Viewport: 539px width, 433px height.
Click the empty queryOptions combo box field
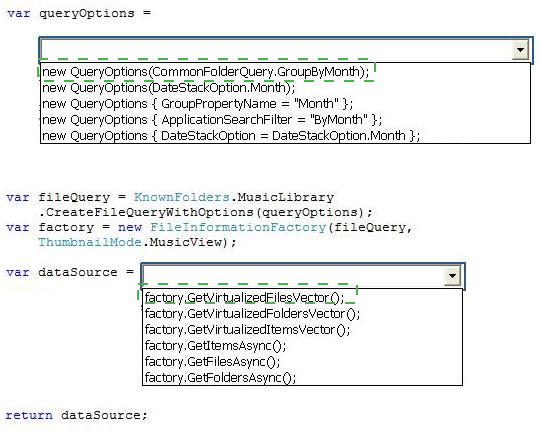(276, 50)
